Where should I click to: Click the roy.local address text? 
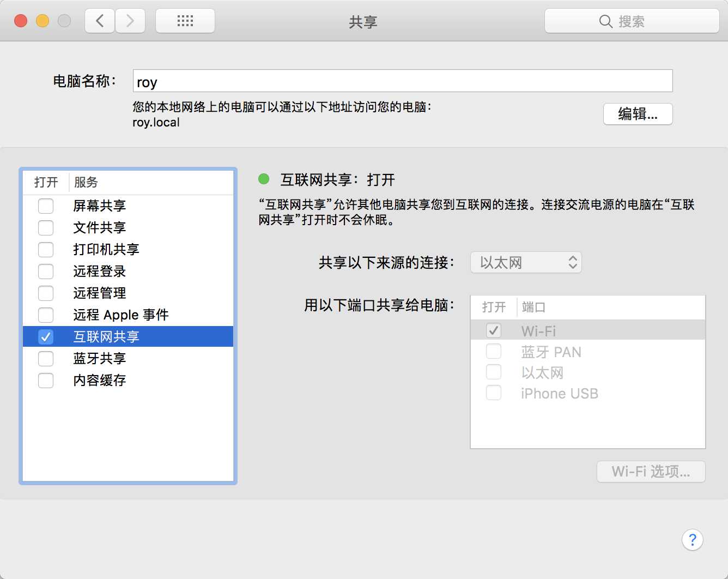pyautogui.click(x=156, y=122)
